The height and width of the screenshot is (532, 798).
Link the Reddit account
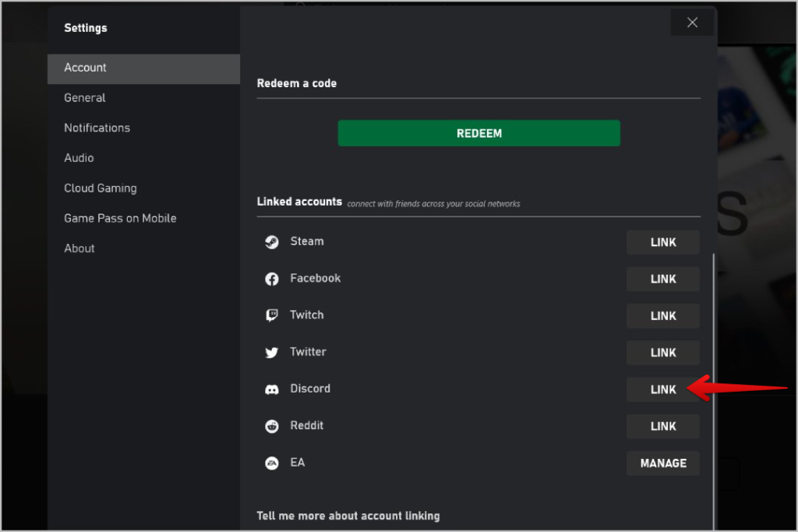coord(662,426)
